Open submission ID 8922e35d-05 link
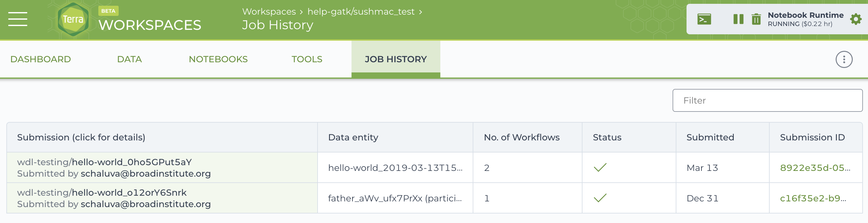Viewport: 868px width, 223px height. [815, 168]
